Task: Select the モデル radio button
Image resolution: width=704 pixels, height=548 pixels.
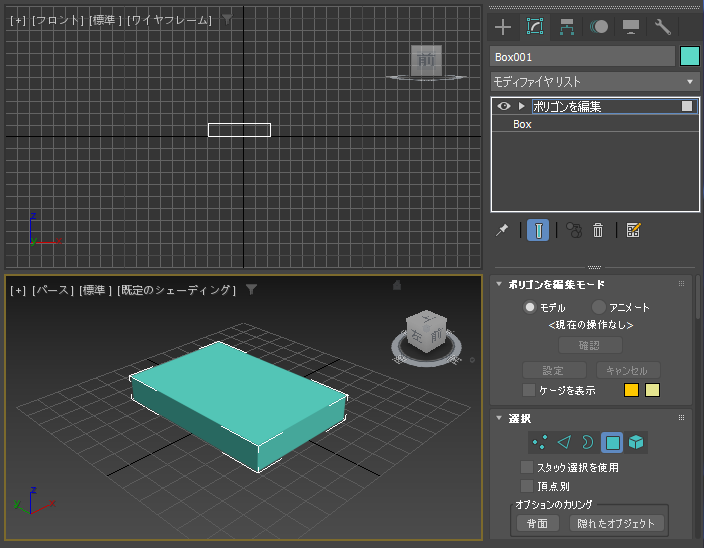Action: 530,307
